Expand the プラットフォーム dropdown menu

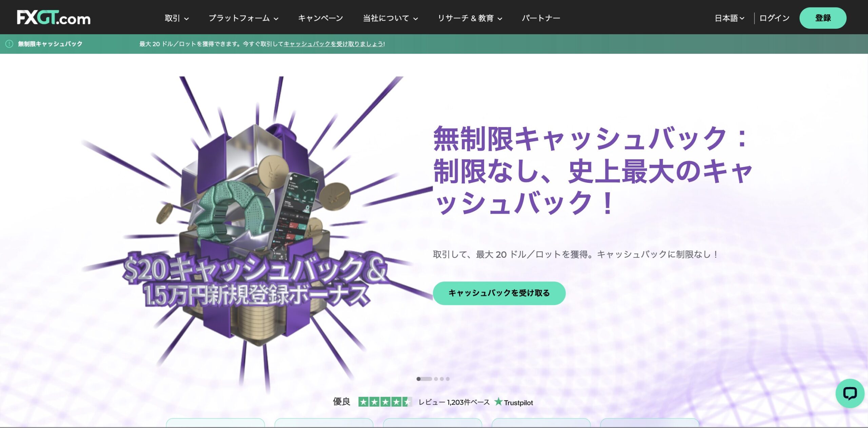tap(243, 18)
